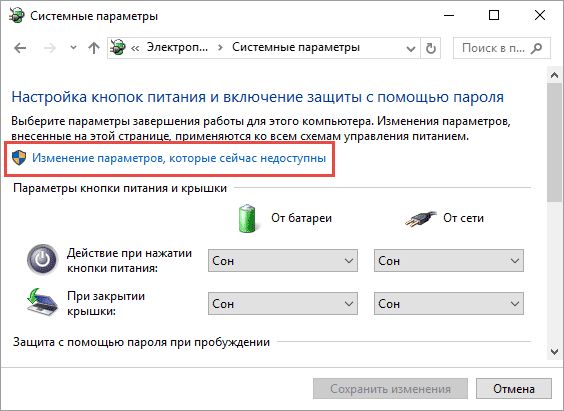
Task: Click 'Параметры кнопки питания и крышки' heading
Action: click(x=120, y=188)
